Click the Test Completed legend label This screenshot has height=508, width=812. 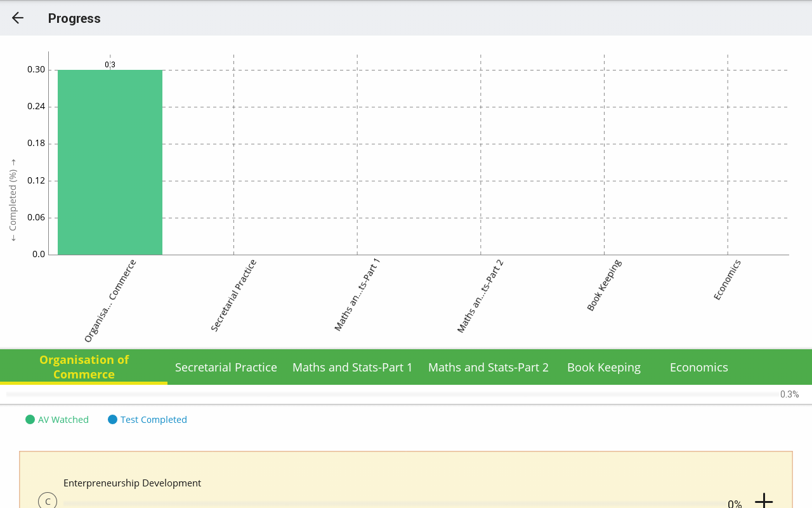click(x=154, y=419)
